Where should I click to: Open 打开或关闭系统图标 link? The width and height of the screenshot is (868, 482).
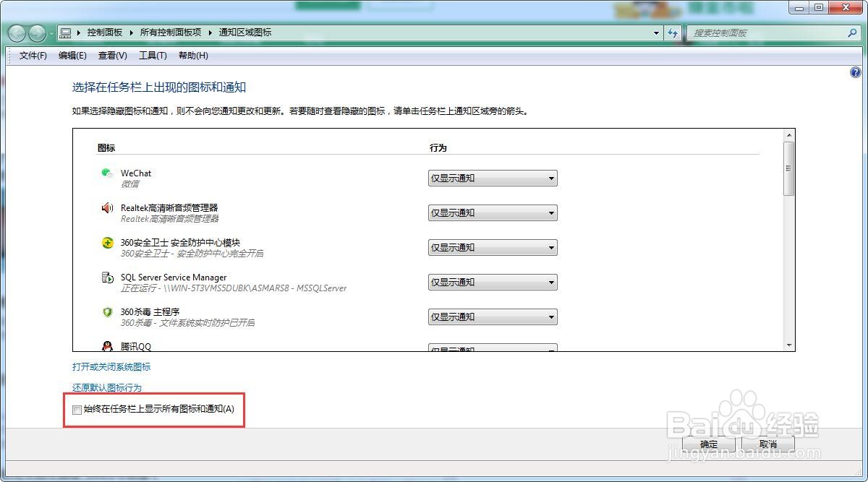(x=111, y=367)
